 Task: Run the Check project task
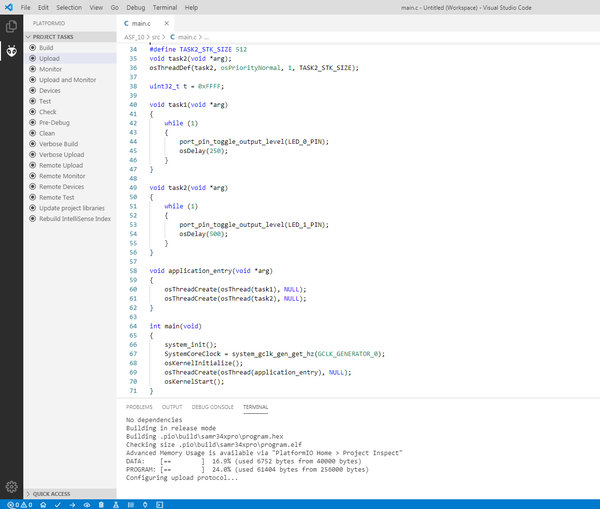pos(70,112)
